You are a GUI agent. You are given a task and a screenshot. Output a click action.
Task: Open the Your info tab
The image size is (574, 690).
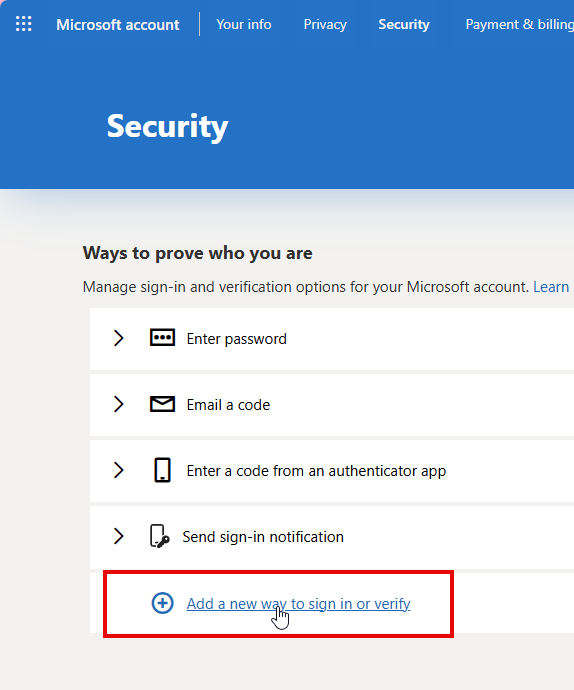tap(244, 24)
